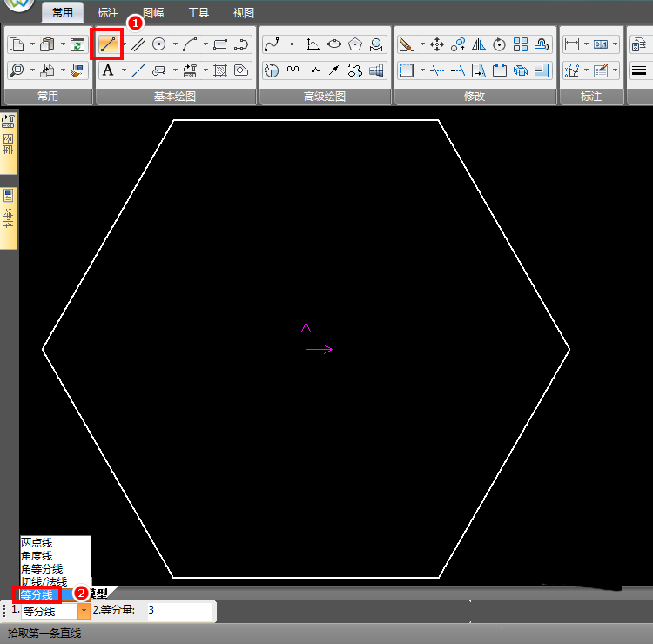Select the Trim tool in Modify group
The height and width of the screenshot is (644, 653).
coord(437,70)
